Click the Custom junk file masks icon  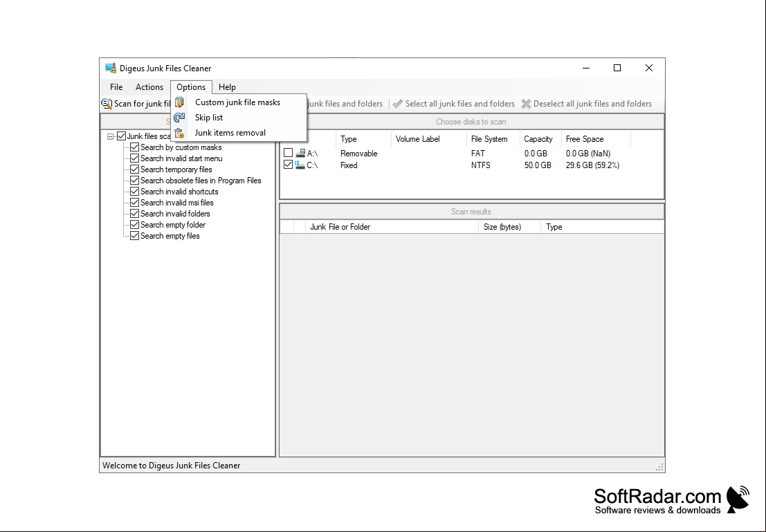[179, 102]
